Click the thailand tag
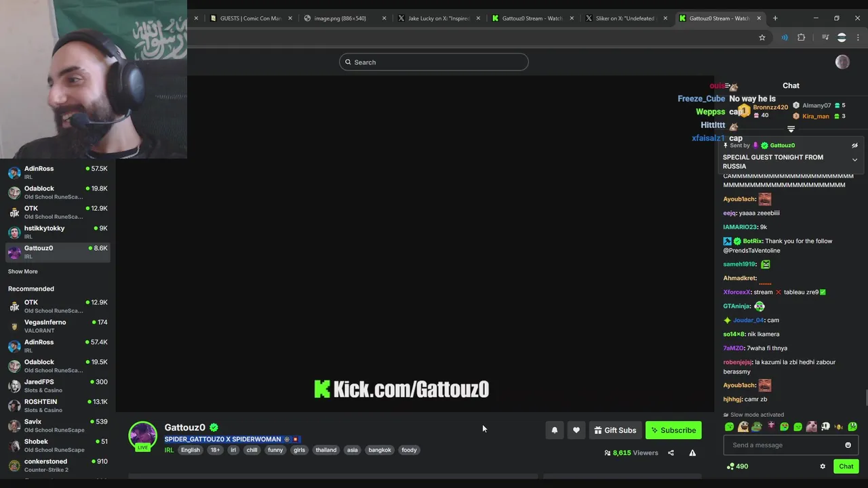The height and width of the screenshot is (488, 868). pyautogui.click(x=326, y=450)
